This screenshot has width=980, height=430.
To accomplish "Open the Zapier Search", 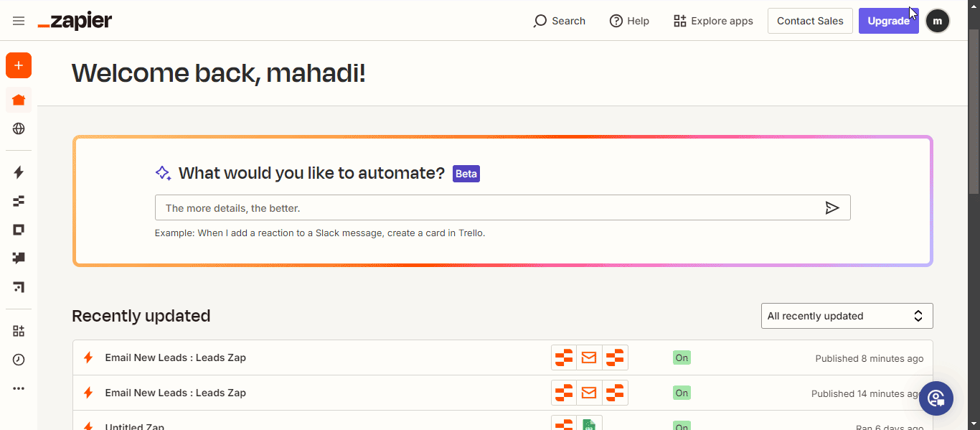I will click(x=559, y=21).
